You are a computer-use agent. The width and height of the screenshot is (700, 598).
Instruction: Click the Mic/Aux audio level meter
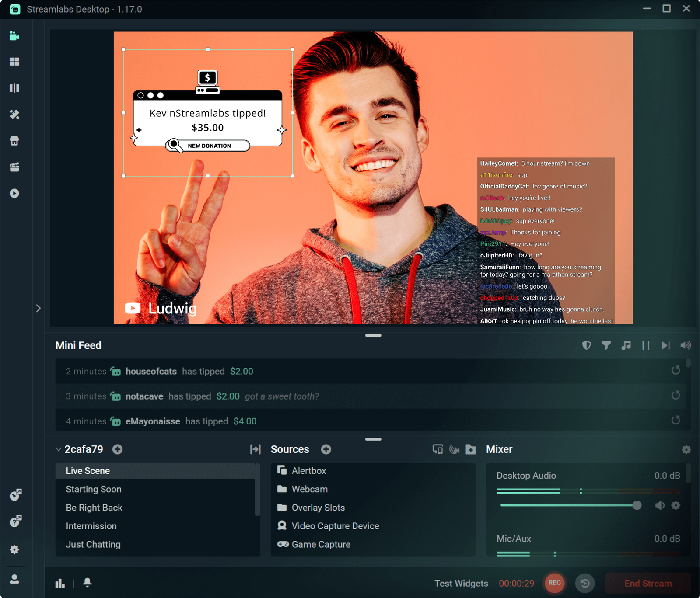point(588,554)
